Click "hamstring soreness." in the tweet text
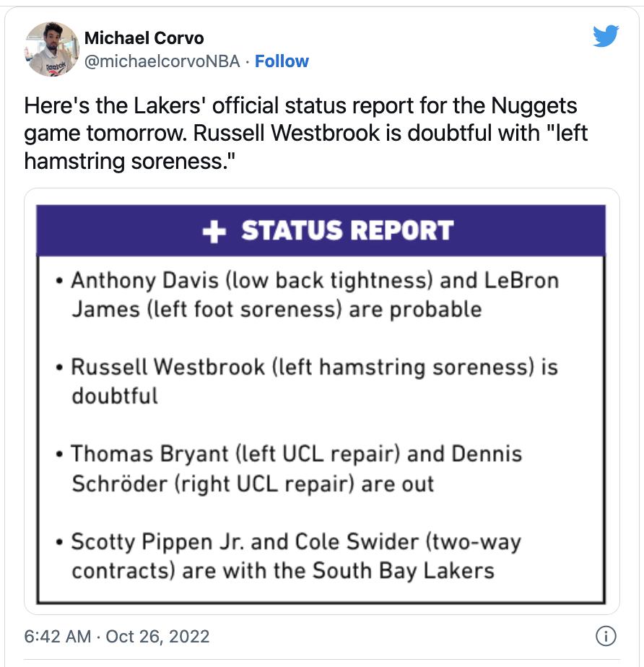644x667 pixels. click(131, 160)
